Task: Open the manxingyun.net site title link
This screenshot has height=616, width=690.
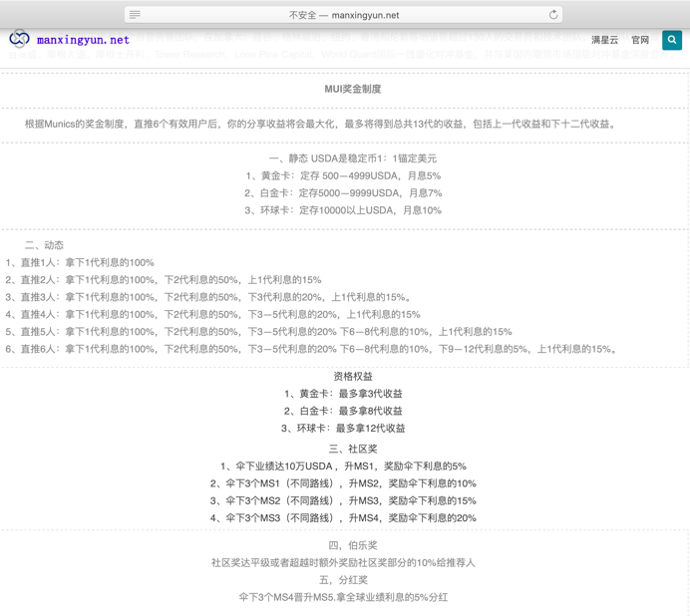Action: (x=83, y=41)
